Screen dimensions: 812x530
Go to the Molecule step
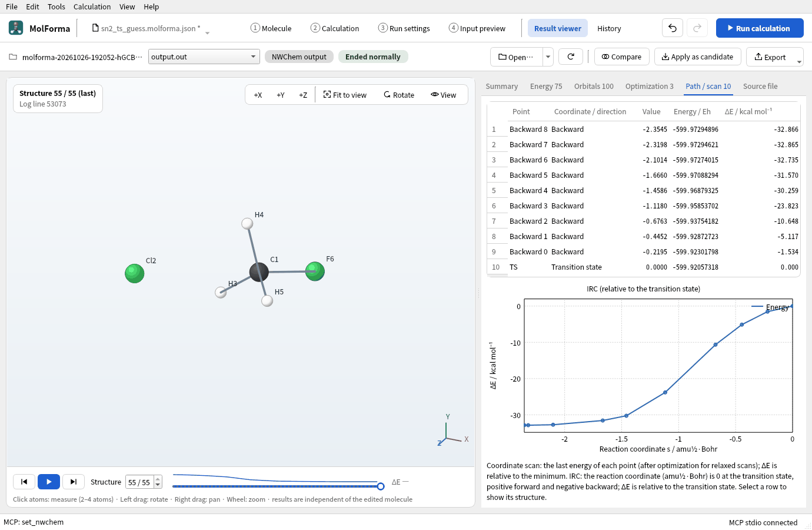coord(271,28)
